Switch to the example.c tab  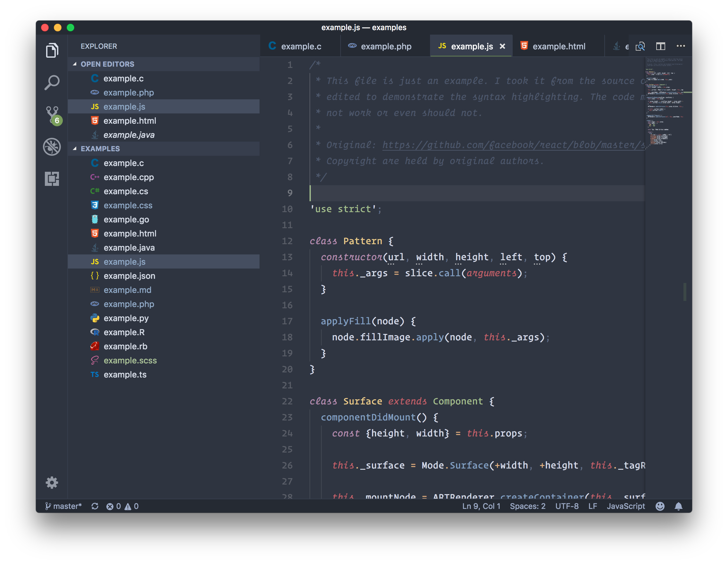[x=300, y=46]
